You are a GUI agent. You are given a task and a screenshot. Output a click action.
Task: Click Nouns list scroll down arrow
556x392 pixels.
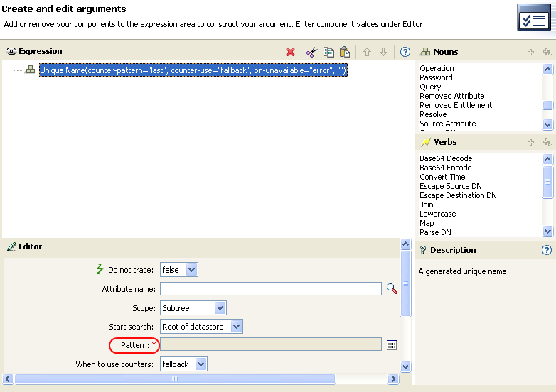(x=547, y=124)
